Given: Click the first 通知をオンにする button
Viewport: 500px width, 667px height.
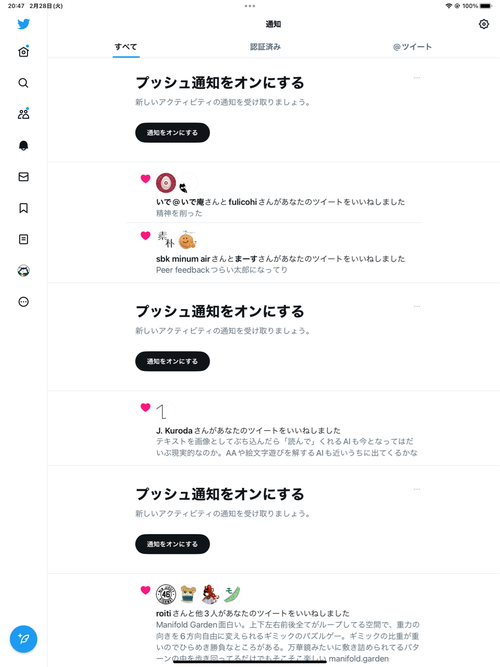Looking at the screenshot, I should [x=172, y=133].
